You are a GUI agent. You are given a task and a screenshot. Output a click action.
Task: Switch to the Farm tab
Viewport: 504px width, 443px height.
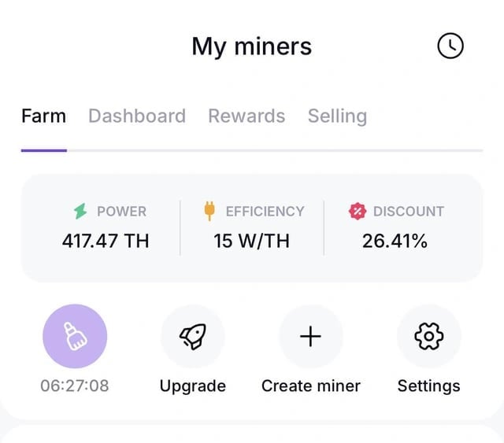pos(43,116)
